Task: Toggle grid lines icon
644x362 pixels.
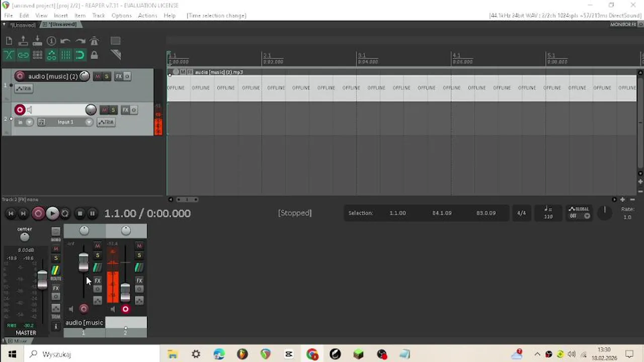Action: tap(66, 55)
